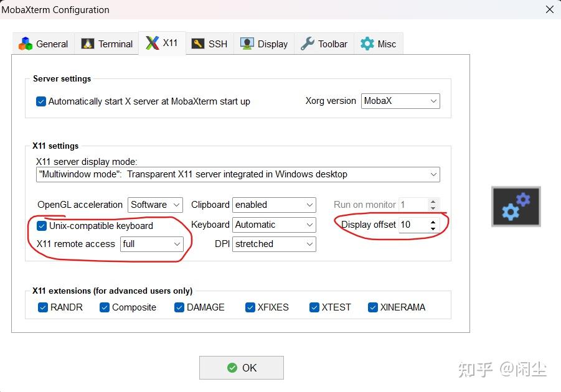561x392 pixels.
Task: Click the Toolbar tab wrench icon
Action: pyautogui.click(x=307, y=44)
